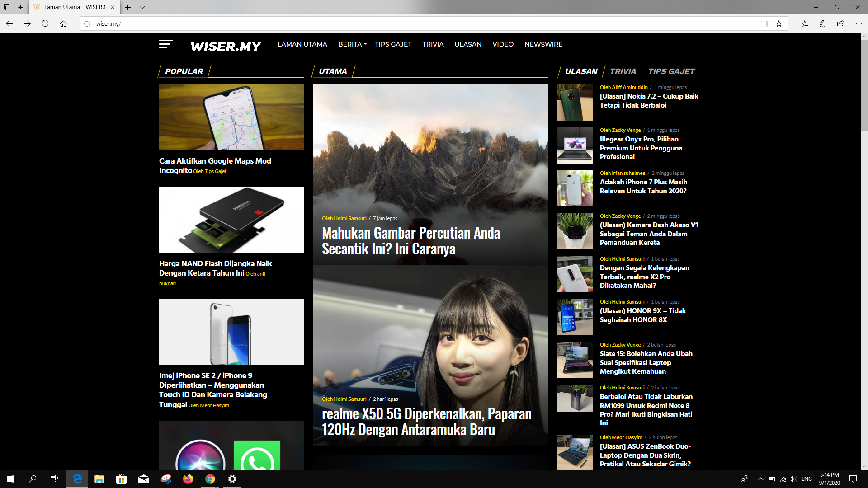Open VIDEO in the navigation bar

pyautogui.click(x=503, y=44)
